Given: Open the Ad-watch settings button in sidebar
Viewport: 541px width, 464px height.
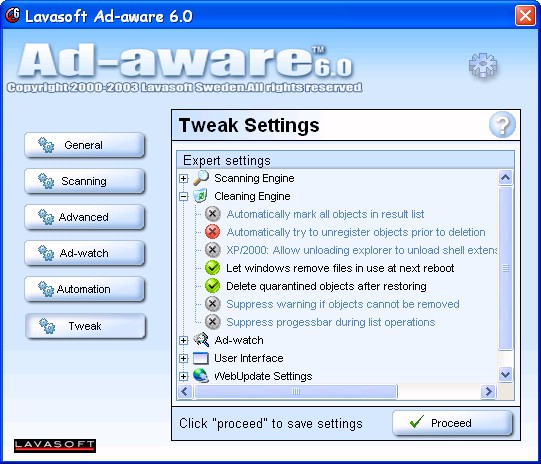Looking at the screenshot, I should [84, 253].
